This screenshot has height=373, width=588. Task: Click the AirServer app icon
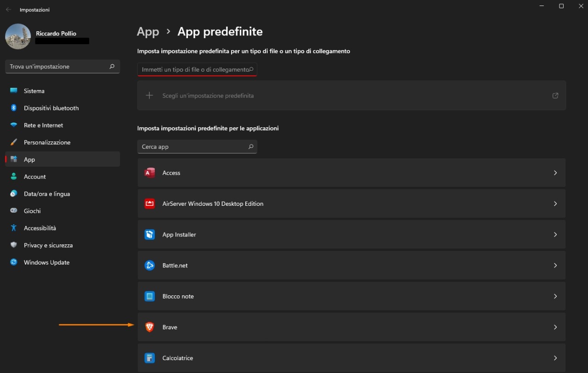150,203
